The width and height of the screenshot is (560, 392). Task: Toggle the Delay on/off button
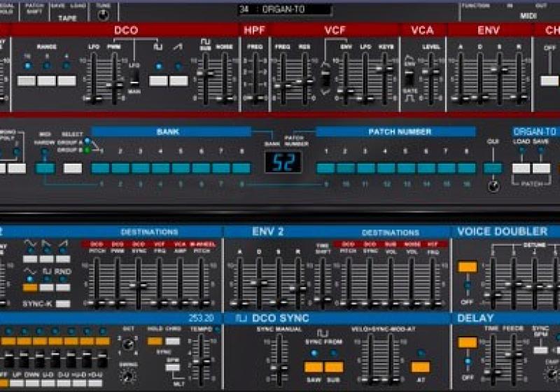[467, 343]
